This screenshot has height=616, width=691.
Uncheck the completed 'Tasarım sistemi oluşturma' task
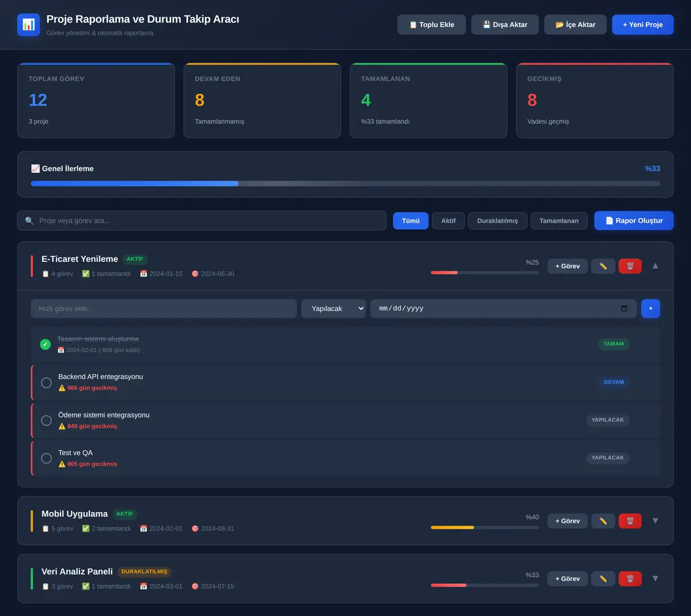click(x=45, y=344)
